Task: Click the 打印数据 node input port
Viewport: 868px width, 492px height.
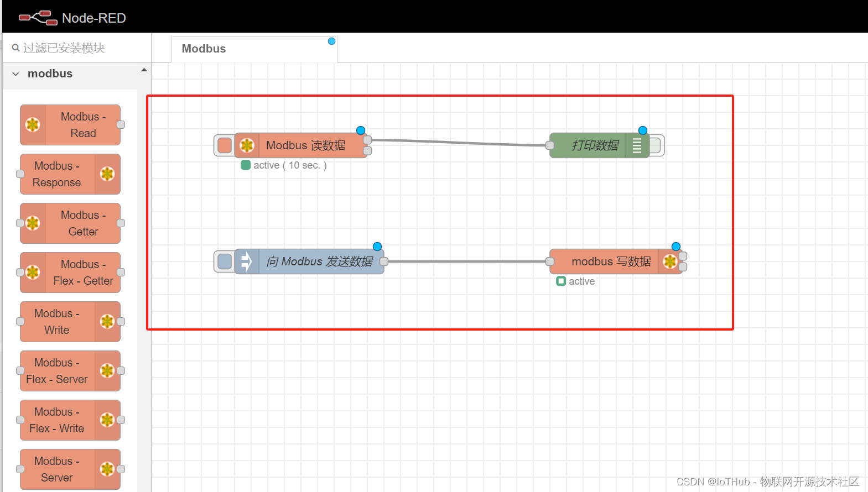Action: tap(550, 145)
